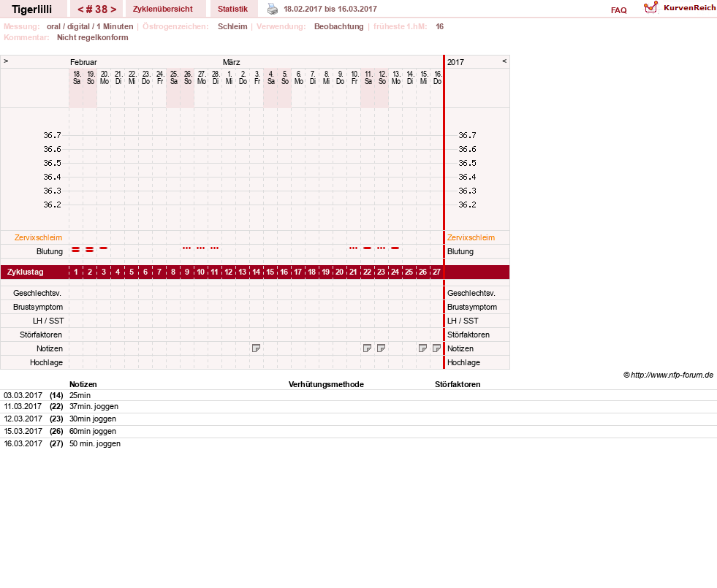Viewport: 717px width, 588px height.
Task: Click the left Störfaktoren row label
Action: pos(41,335)
